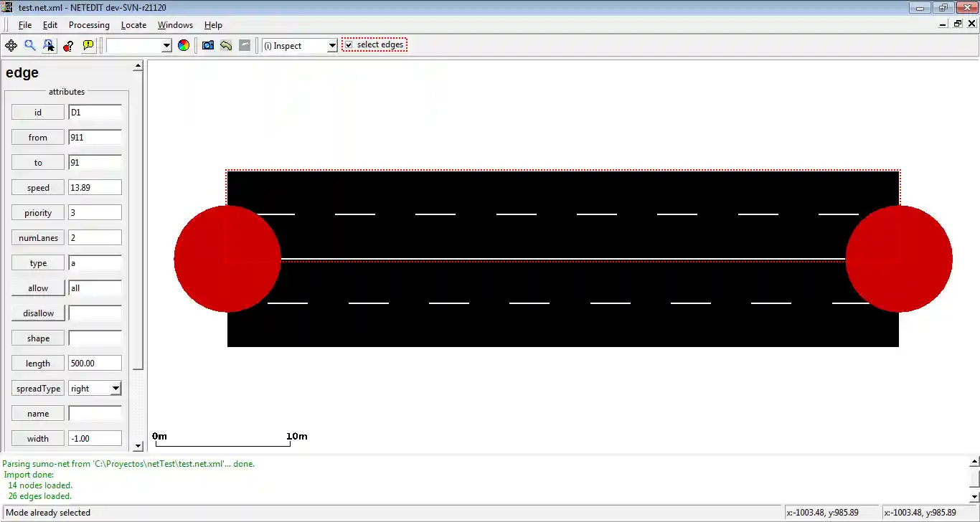Click the greyed-out redo icon
Viewport: 980px width, 522px height.
[245, 45]
